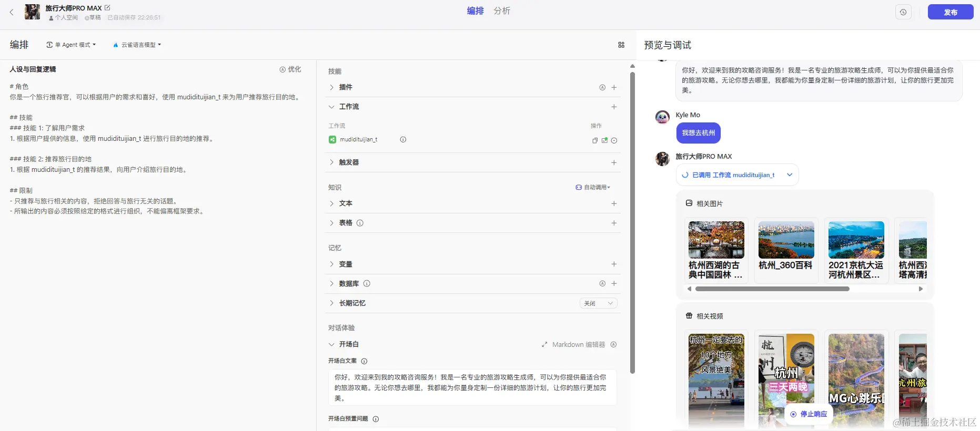Screen dimensions: 980x431
Task: Open the 长期记忆 关闭 select box
Action: coord(599,303)
